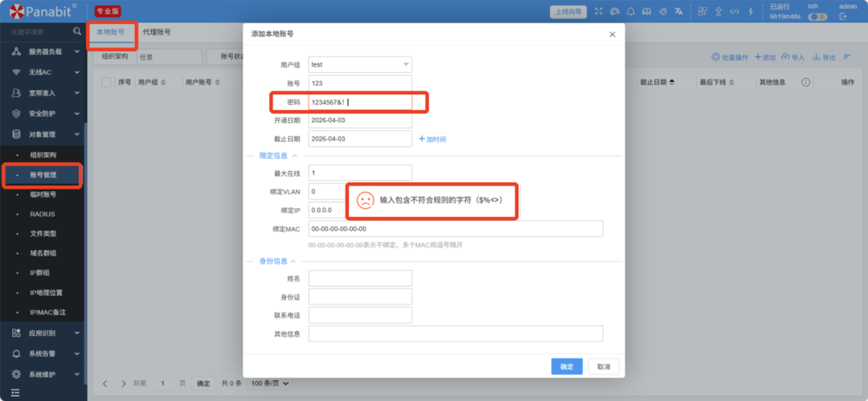Click the 批量操作 gear button
Image resolution: width=868 pixels, height=401 pixels.
coord(730,57)
